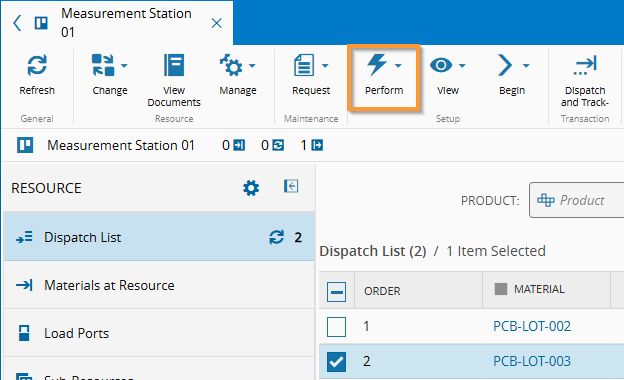
Task: Click the Dispatch and Track-In icon
Action: [585, 65]
